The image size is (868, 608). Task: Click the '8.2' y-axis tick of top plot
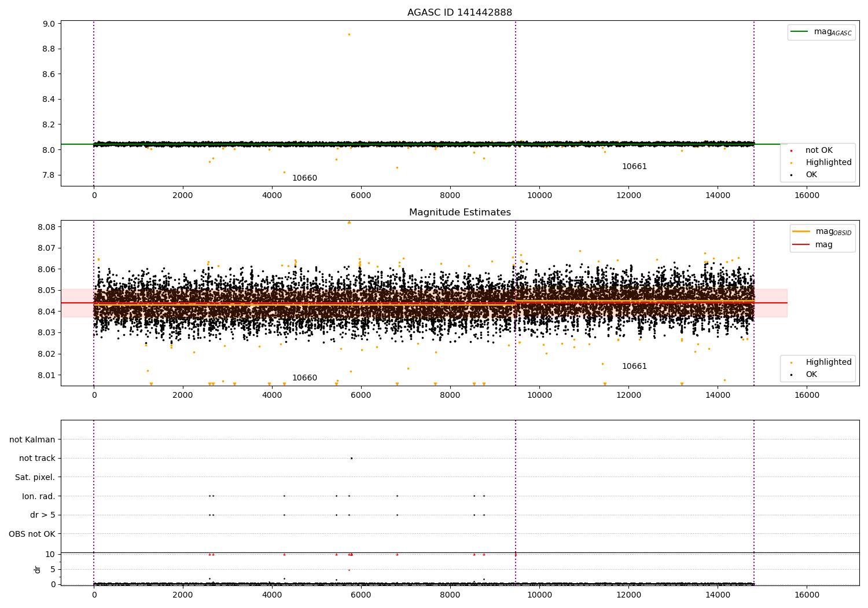tap(49, 125)
